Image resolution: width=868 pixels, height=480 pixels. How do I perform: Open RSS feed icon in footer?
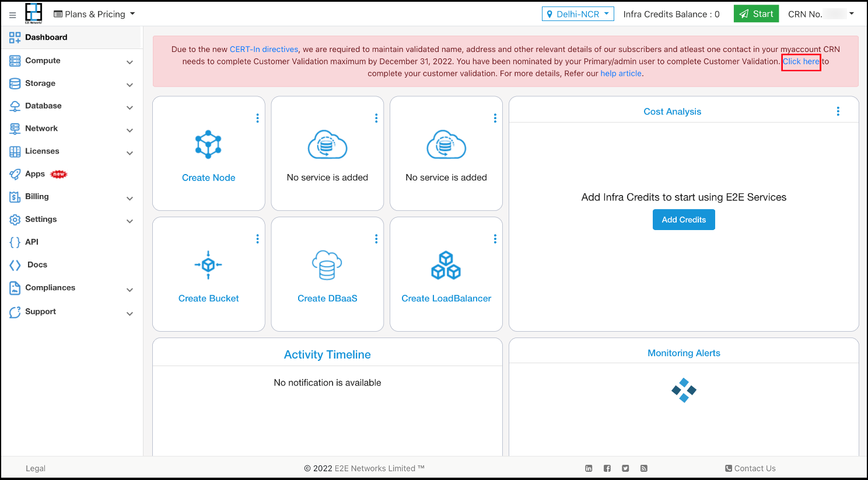(644, 468)
